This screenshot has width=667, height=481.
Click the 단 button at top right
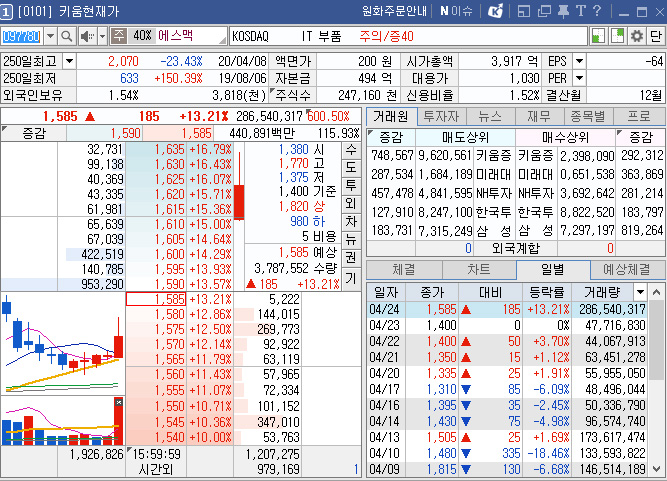(x=656, y=36)
